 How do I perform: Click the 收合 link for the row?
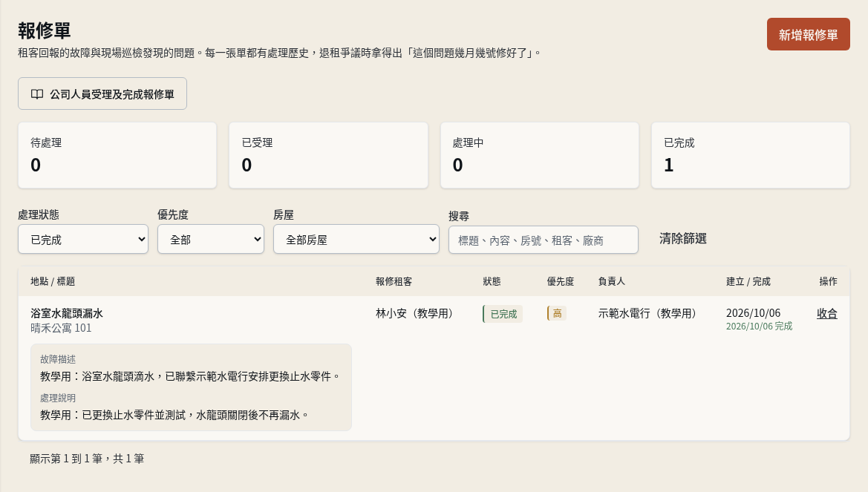coord(827,313)
